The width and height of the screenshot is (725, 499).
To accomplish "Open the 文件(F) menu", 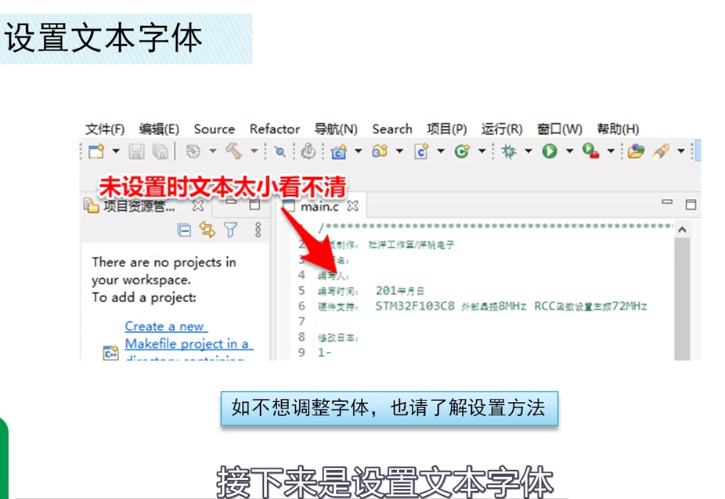I will click(x=105, y=129).
